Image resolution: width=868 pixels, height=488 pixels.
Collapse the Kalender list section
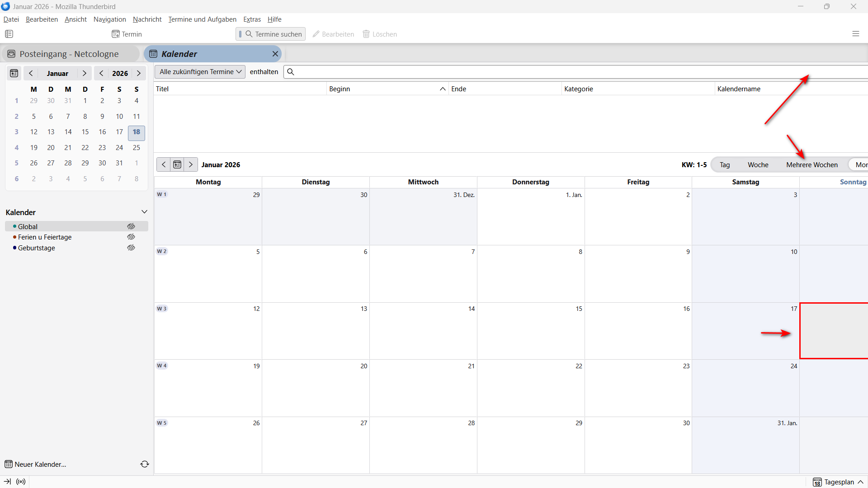click(144, 212)
